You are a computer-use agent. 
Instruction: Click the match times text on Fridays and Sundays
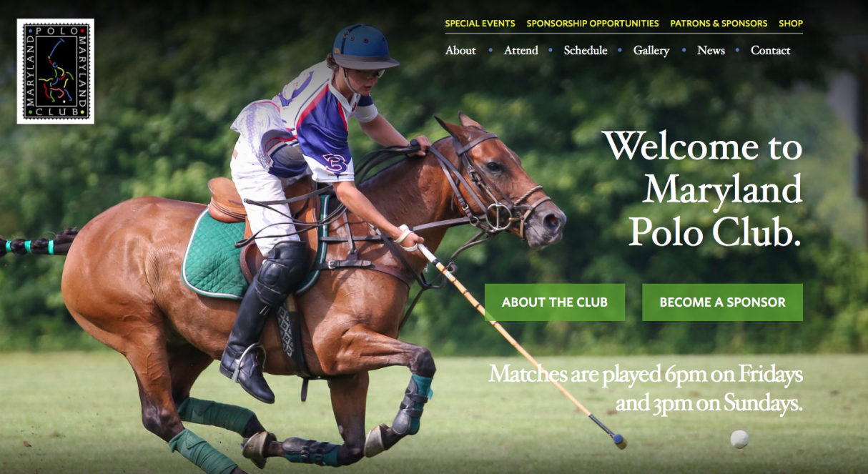pyautogui.click(x=646, y=388)
